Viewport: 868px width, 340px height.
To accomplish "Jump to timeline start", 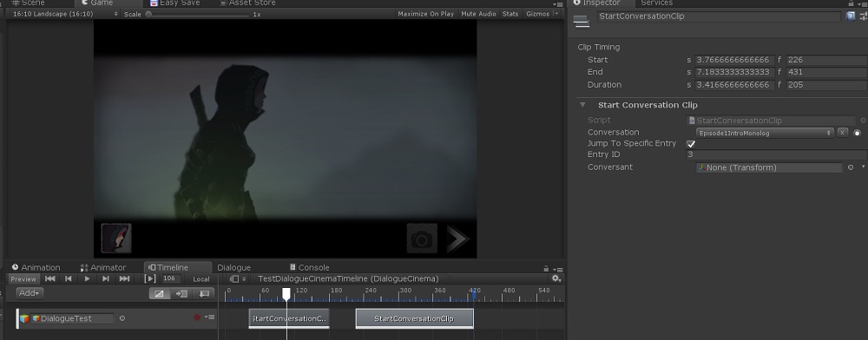I will point(49,278).
